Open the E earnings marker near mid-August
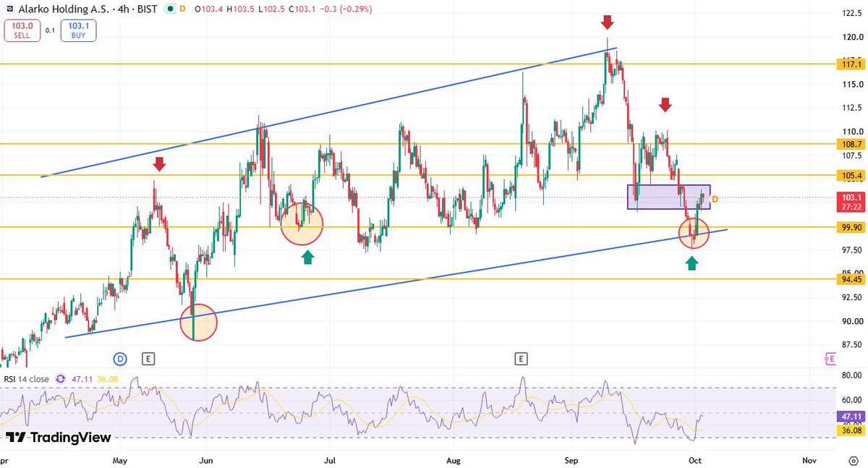The image size is (868, 468). pyautogui.click(x=520, y=358)
